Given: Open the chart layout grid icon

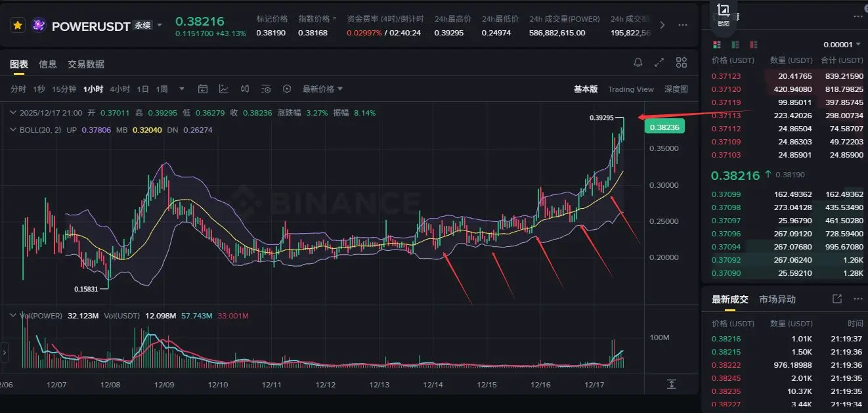Looking at the screenshot, I should coord(682,63).
